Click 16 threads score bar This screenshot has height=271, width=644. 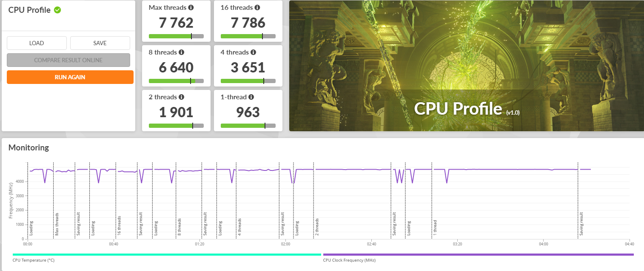tap(248, 36)
